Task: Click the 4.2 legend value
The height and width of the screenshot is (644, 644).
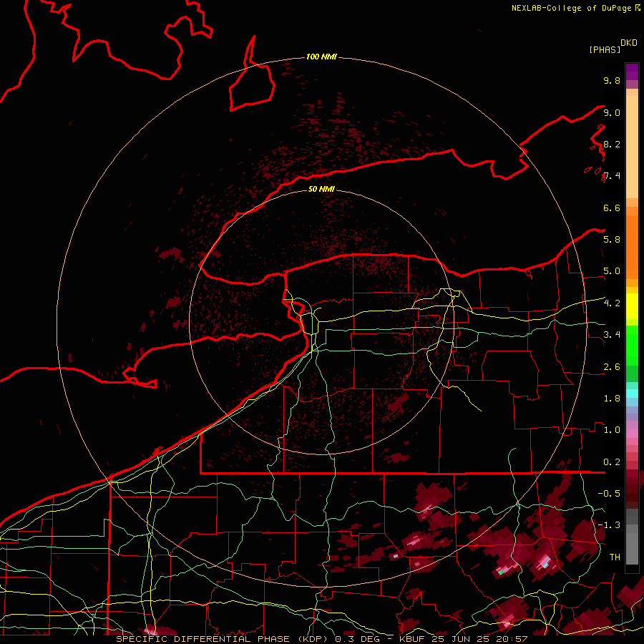Action: 612,303
